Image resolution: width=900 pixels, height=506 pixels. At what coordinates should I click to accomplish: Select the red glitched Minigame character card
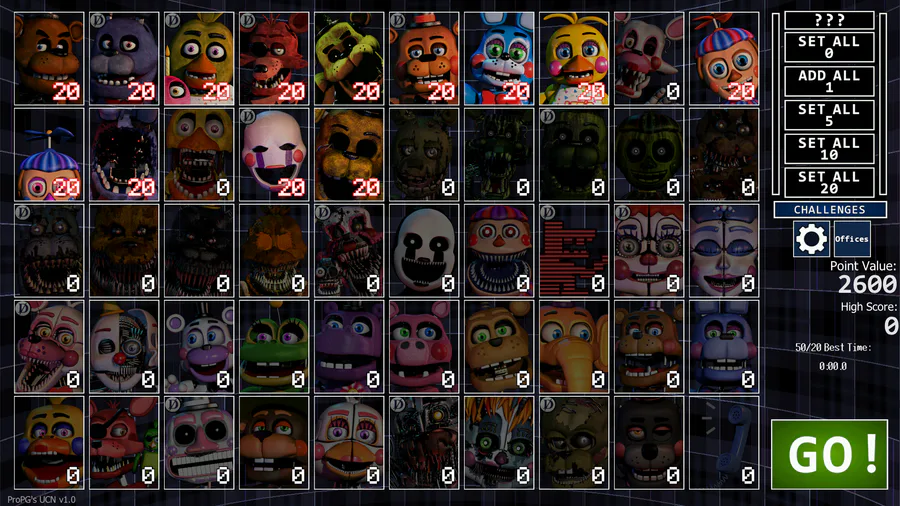coord(574,251)
